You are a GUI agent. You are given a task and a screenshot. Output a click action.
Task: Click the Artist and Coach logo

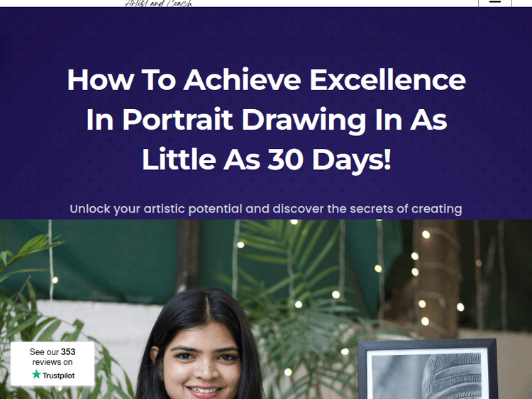click(158, 4)
